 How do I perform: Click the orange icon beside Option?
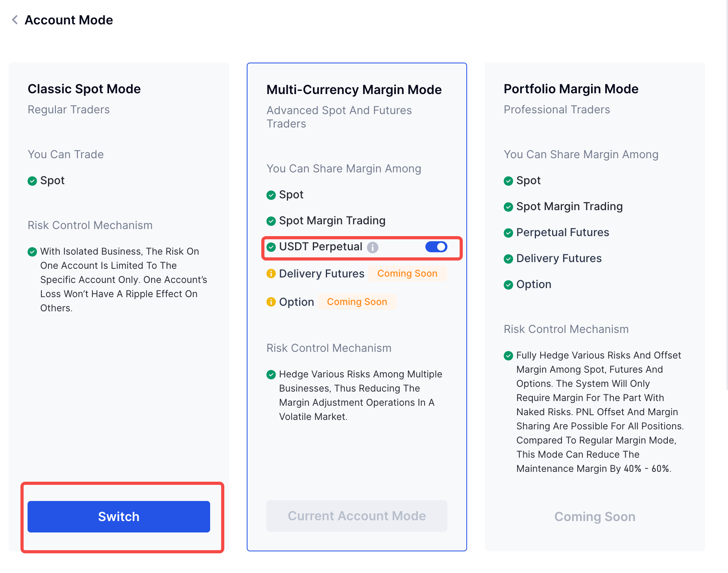(x=271, y=302)
